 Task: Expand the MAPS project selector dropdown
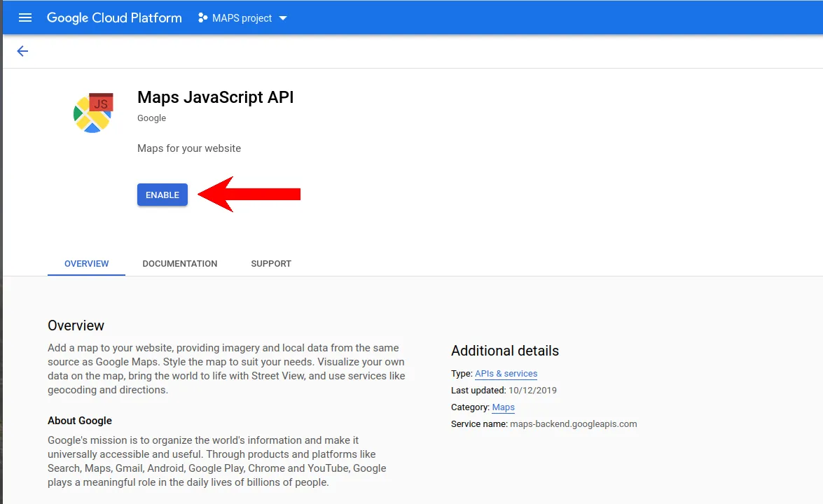click(x=283, y=17)
